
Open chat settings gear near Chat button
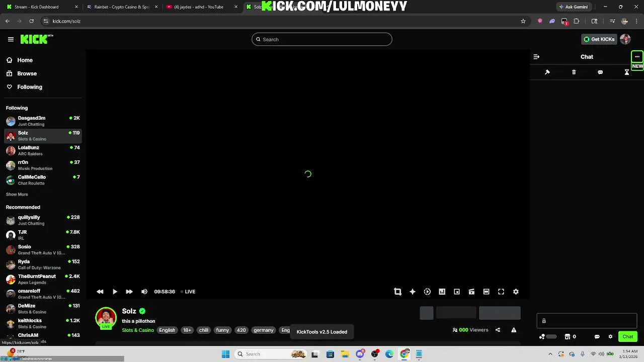click(610, 337)
